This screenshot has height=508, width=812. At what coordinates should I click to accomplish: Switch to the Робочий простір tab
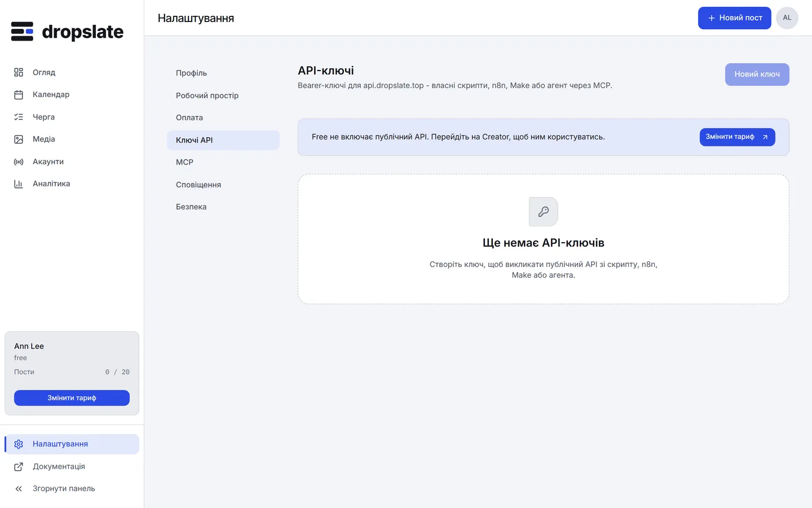coord(223,95)
